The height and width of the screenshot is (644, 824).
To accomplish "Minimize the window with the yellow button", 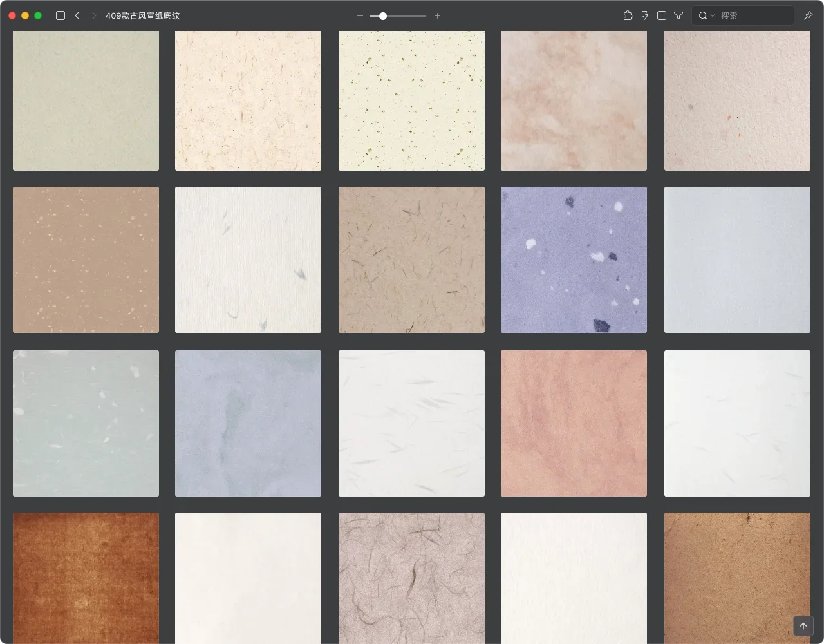I will [x=25, y=15].
